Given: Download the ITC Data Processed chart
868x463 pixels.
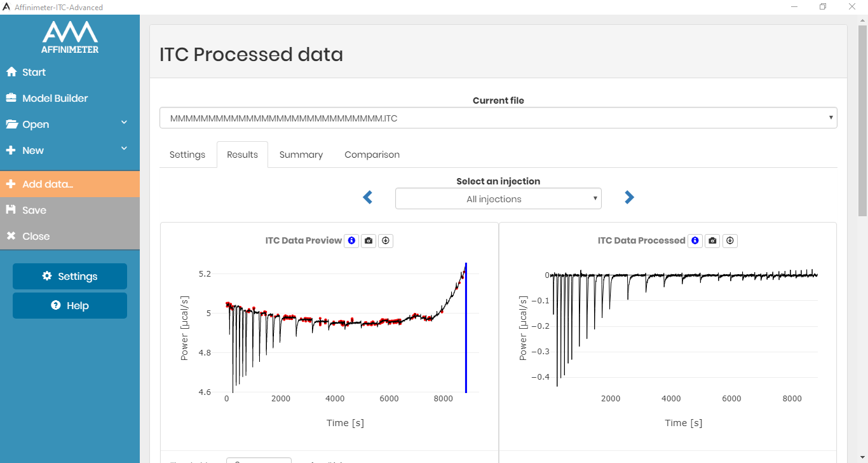Looking at the screenshot, I should (x=730, y=240).
